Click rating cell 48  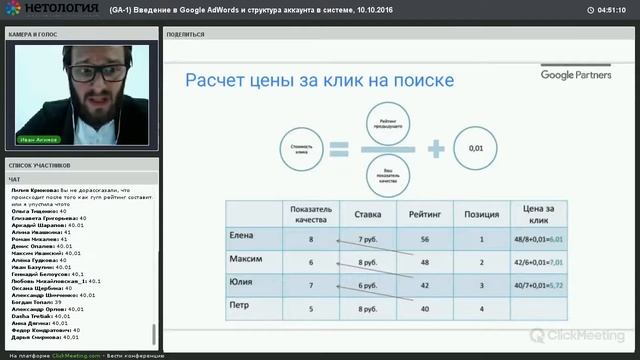[x=425, y=262]
